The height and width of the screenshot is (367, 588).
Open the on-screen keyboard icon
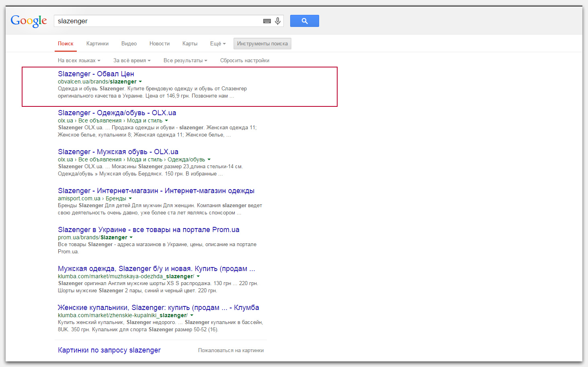(x=267, y=21)
